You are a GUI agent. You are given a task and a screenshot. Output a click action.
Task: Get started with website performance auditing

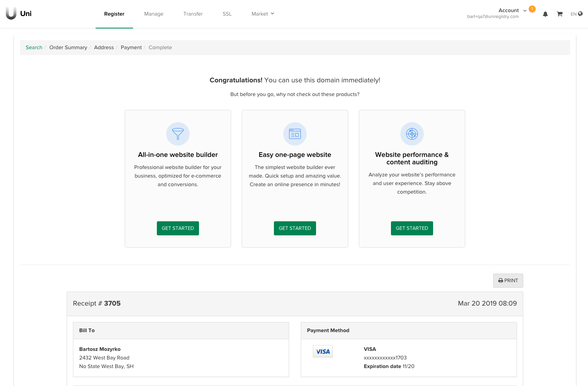(x=412, y=228)
